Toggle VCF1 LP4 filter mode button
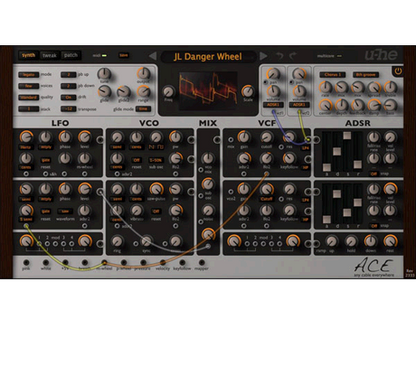The image size is (416, 376). (x=305, y=148)
